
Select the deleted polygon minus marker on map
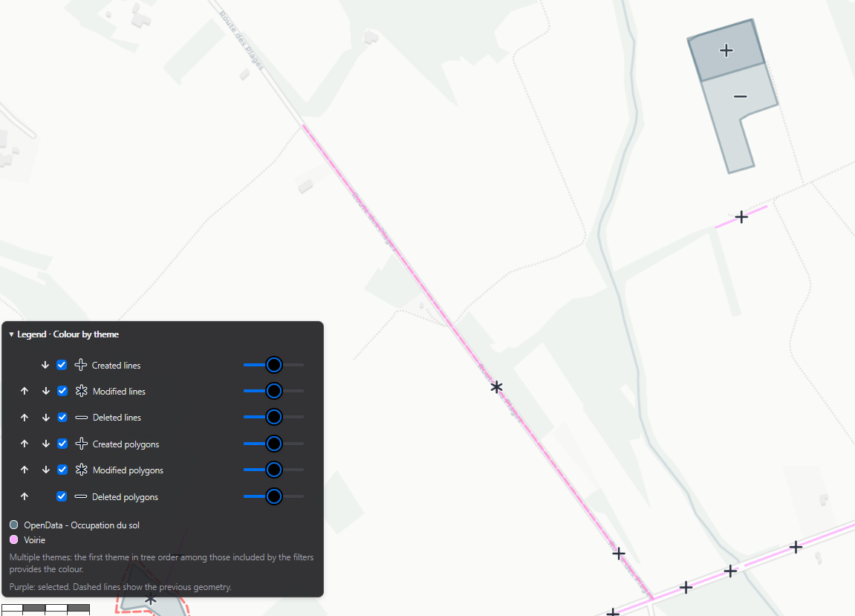(x=741, y=97)
